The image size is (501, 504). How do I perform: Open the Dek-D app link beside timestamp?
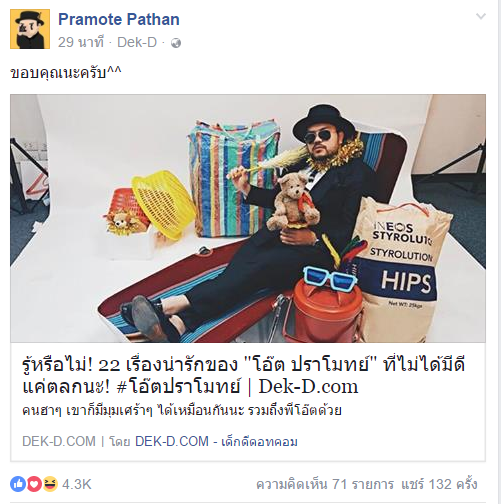[137, 43]
